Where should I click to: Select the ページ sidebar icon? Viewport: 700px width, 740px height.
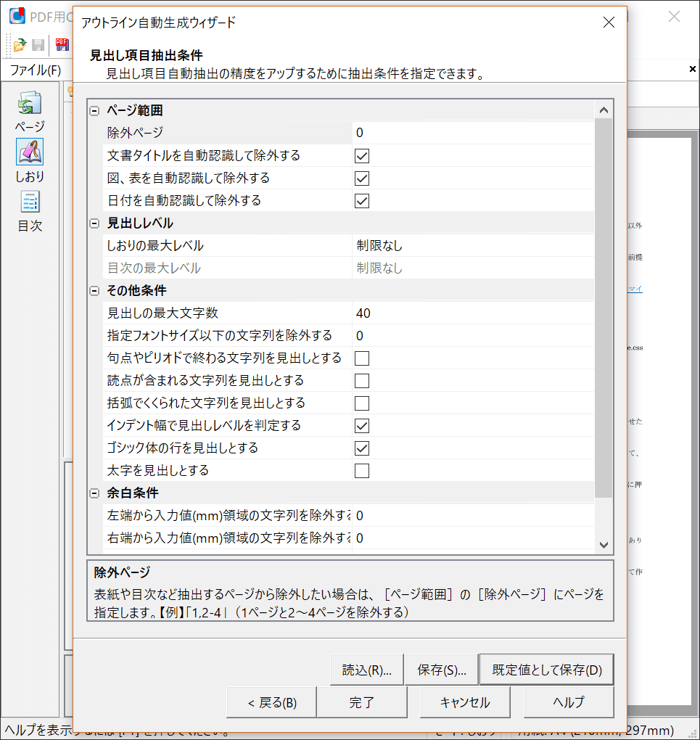click(30, 104)
